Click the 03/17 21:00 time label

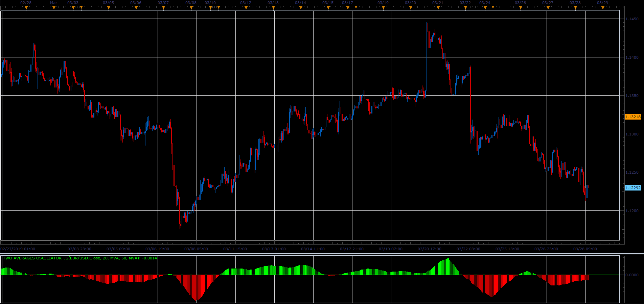(352, 249)
